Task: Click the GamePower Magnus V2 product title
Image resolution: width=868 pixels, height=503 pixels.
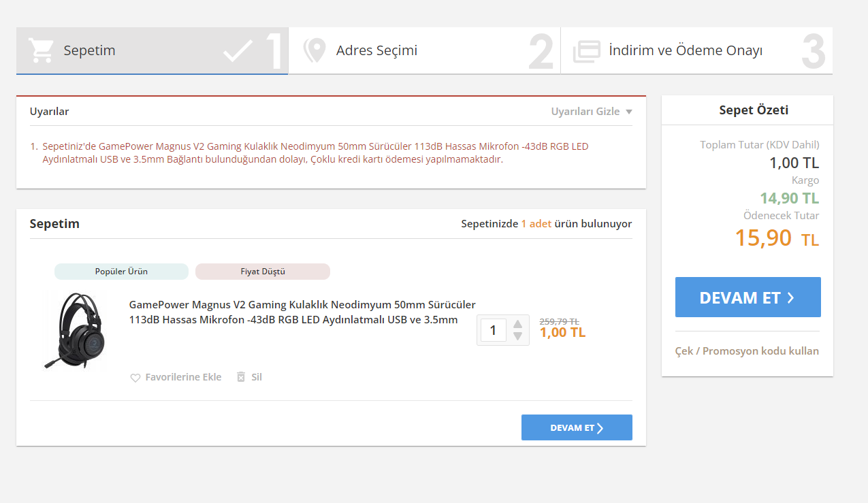Action: (302, 312)
